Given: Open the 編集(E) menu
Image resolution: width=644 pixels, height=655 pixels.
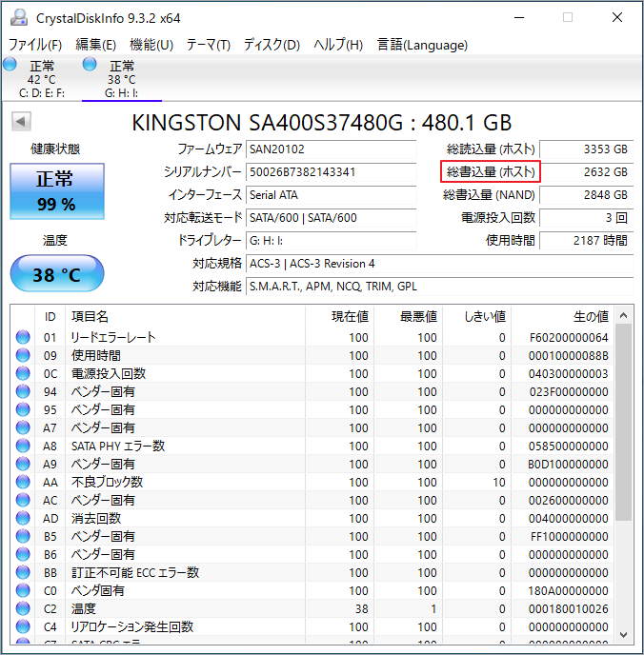Looking at the screenshot, I should (95, 45).
